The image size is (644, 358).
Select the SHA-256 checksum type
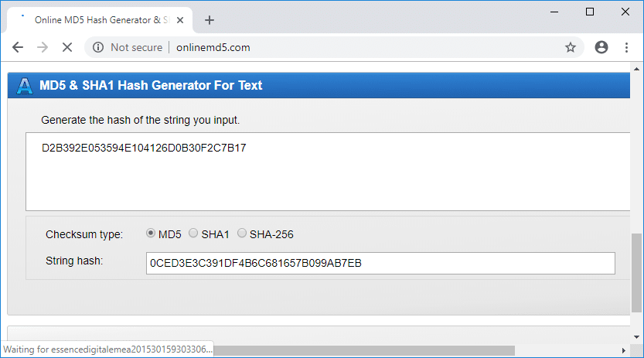click(242, 234)
